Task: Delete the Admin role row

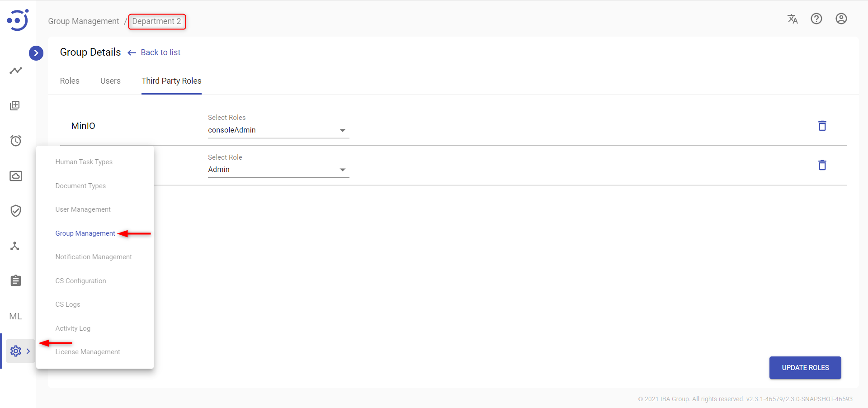Action: [822, 165]
